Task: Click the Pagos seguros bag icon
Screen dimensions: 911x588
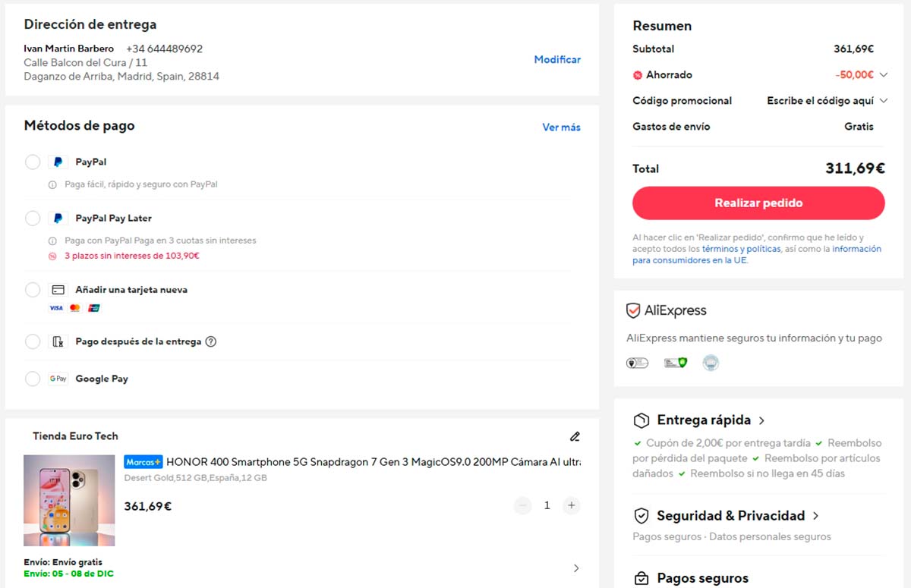Action: tap(641, 578)
